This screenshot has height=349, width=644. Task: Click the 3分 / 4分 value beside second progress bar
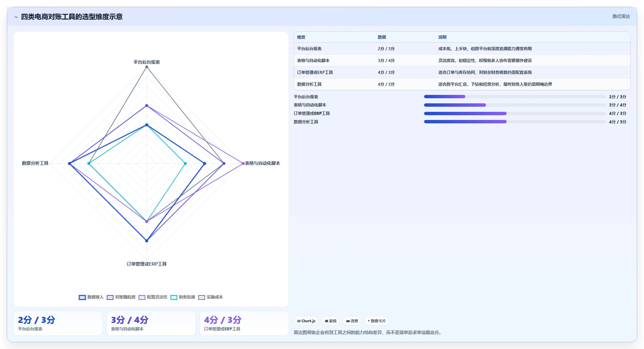click(x=618, y=105)
